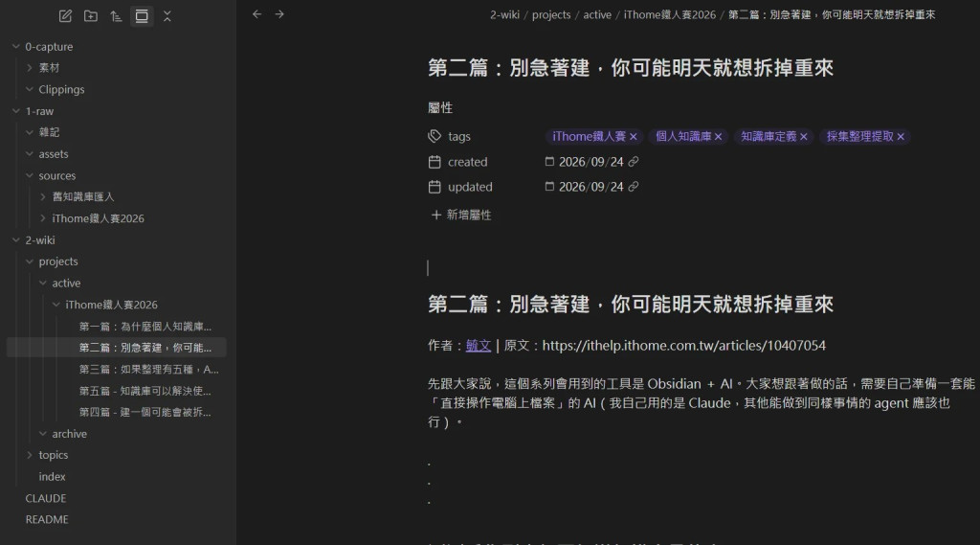
Task: Click the inline note title at the top
Action: coord(631,68)
